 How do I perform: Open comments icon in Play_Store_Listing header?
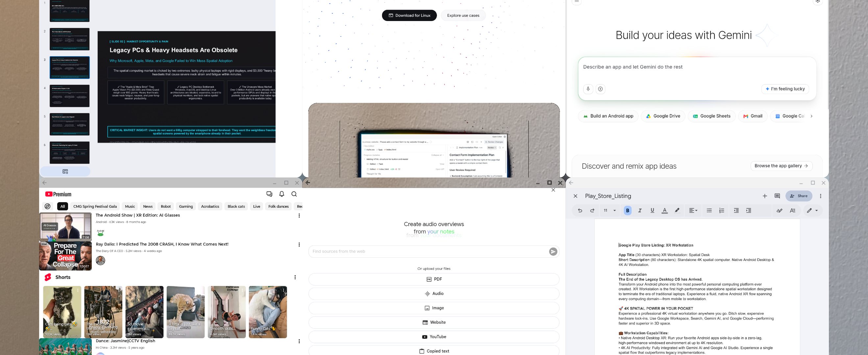(x=777, y=196)
